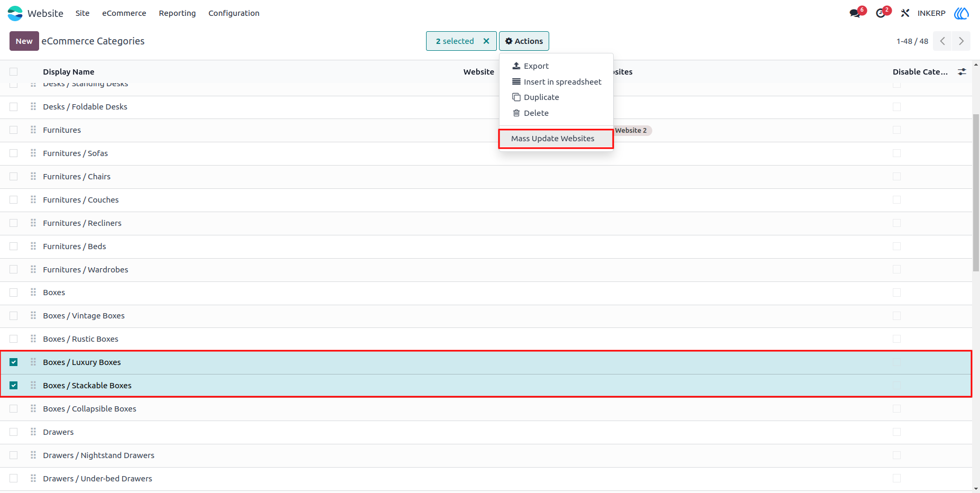Sort by the Website column header
980x493 pixels.
click(479, 72)
